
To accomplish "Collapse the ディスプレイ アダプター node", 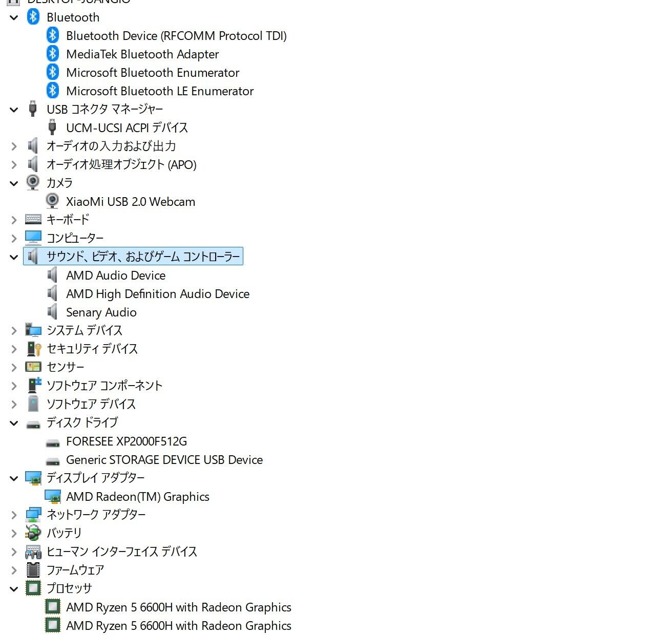I will point(14,478).
